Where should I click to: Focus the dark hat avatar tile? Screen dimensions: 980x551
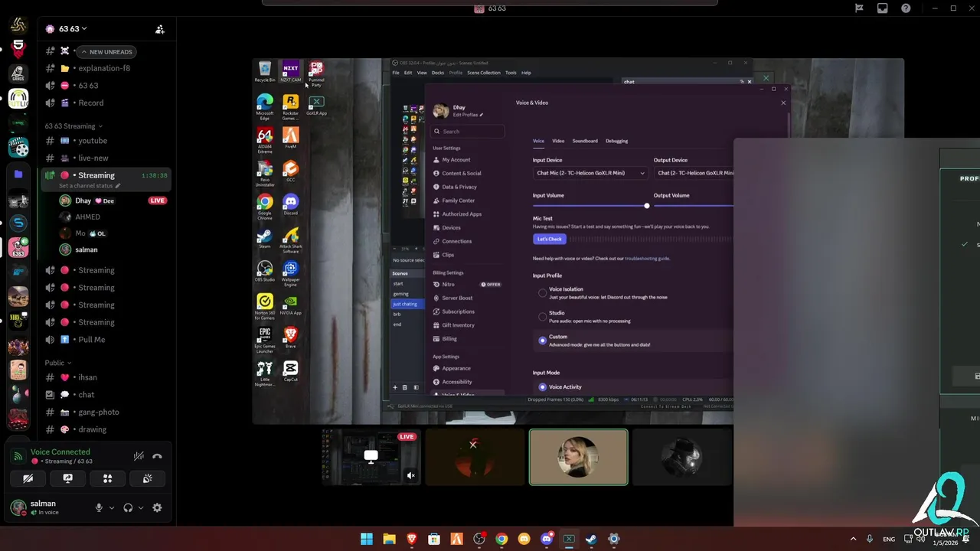(x=681, y=457)
